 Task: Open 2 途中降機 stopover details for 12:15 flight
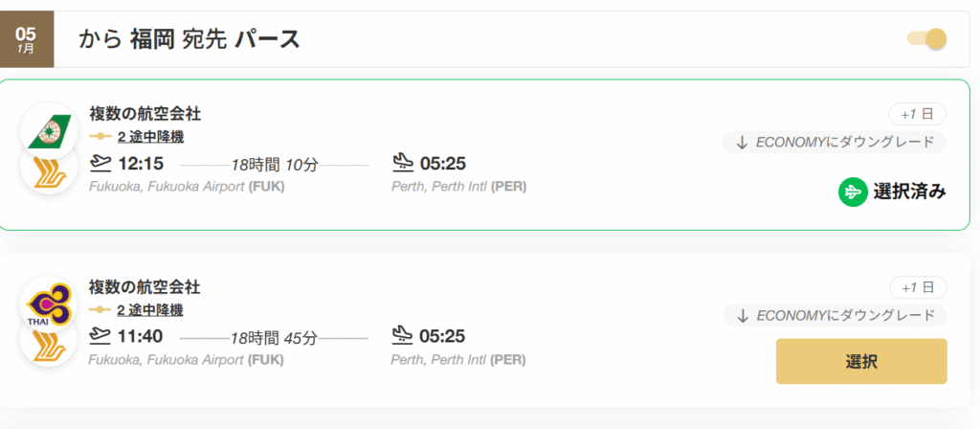coord(149,137)
